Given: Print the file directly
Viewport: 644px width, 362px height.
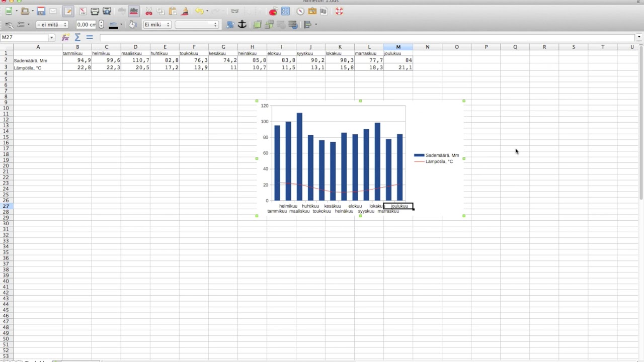Looking at the screenshot, I should 95,11.
